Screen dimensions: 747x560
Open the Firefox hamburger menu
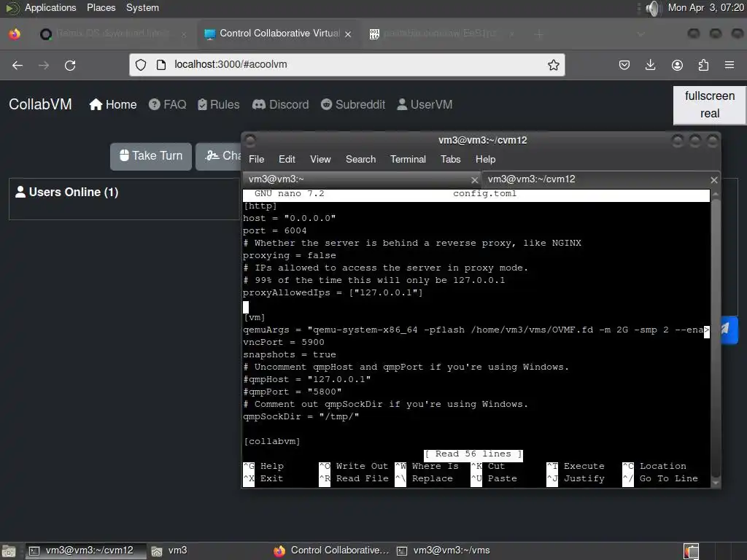tap(729, 65)
